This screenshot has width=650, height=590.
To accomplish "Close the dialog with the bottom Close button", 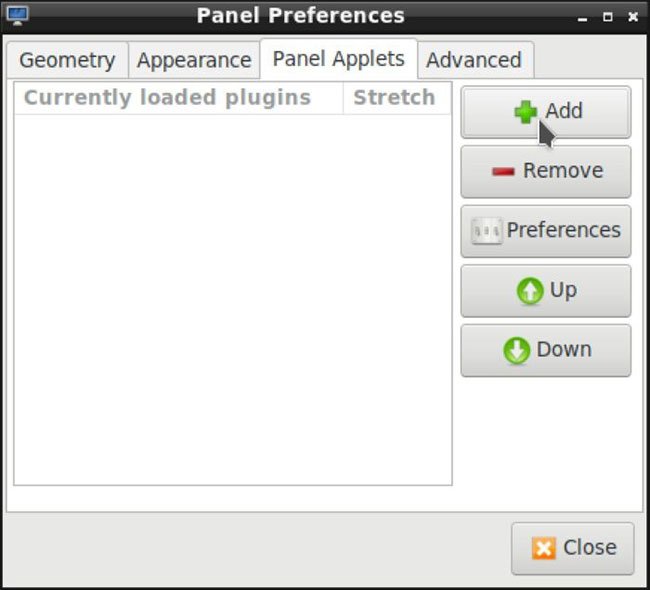I will (x=572, y=548).
